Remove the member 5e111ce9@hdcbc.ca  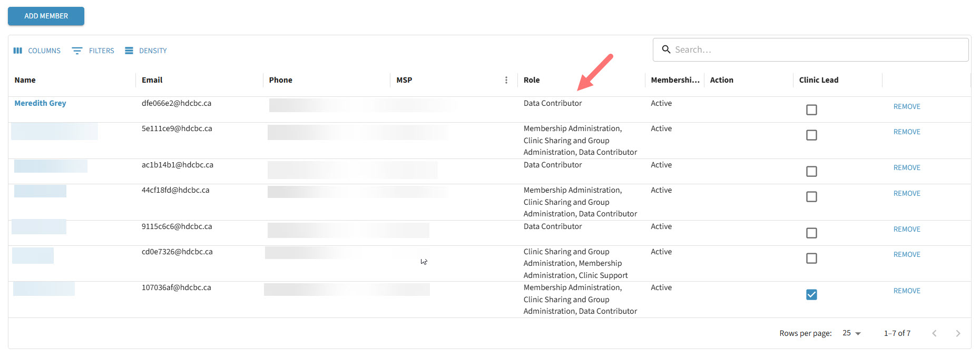(906, 132)
